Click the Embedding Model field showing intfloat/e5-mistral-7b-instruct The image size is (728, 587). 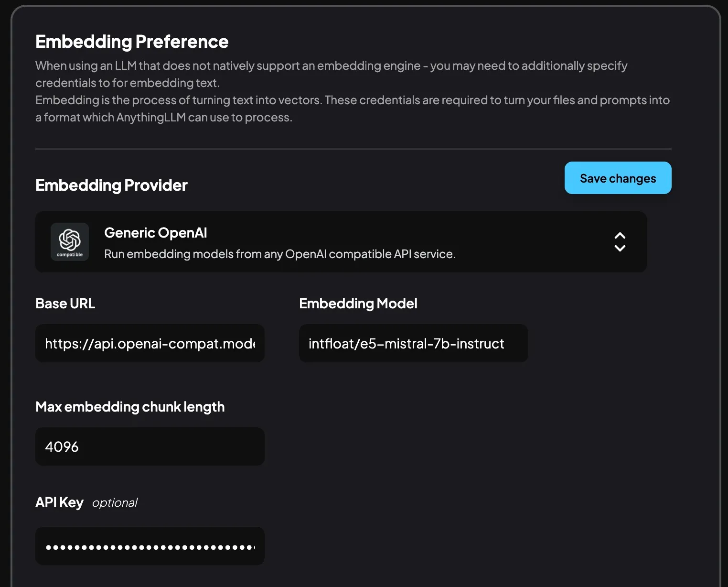pos(413,343)
